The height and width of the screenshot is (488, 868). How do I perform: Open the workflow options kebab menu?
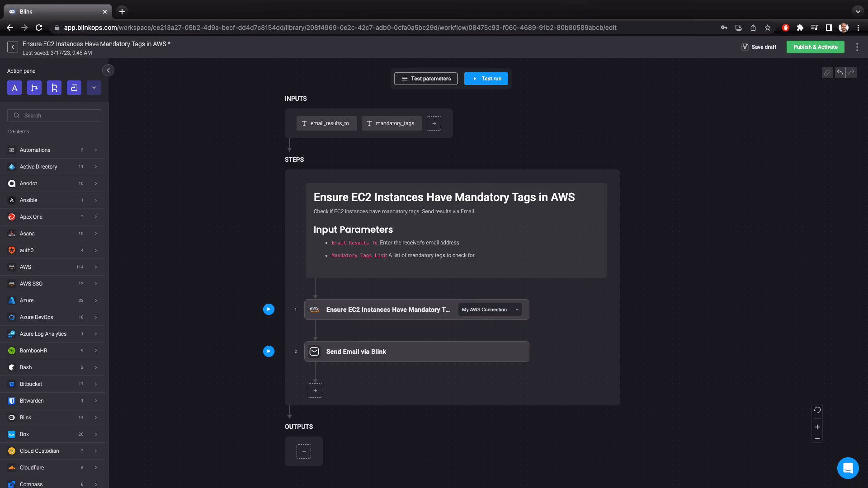click(x=857, y=47)
